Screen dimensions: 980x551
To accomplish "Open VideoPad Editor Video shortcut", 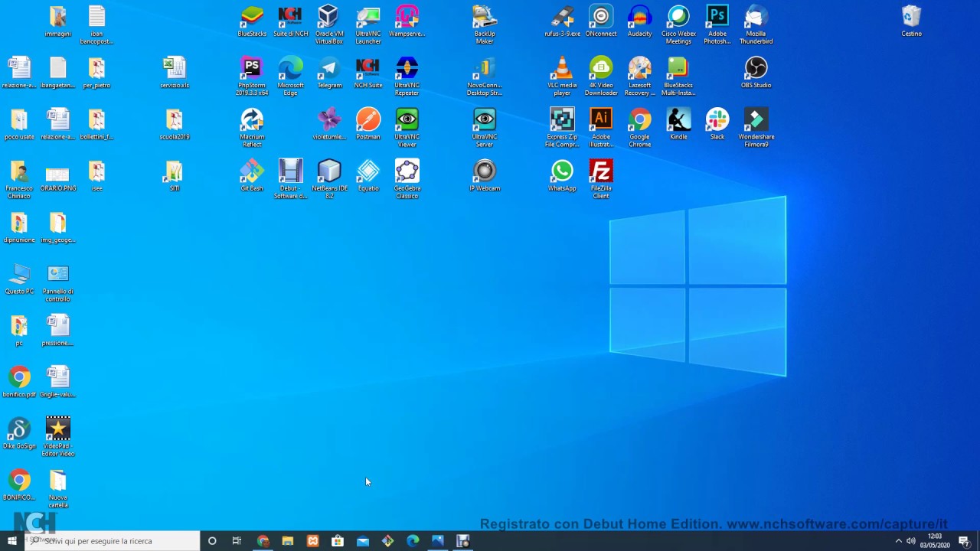I will click(x=58, y=436).
